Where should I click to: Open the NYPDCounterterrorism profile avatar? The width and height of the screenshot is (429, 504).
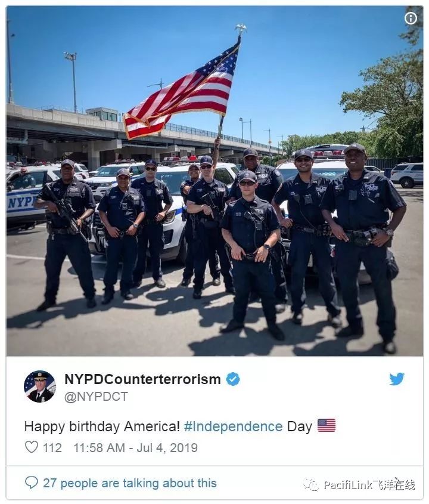pos(40,386)
